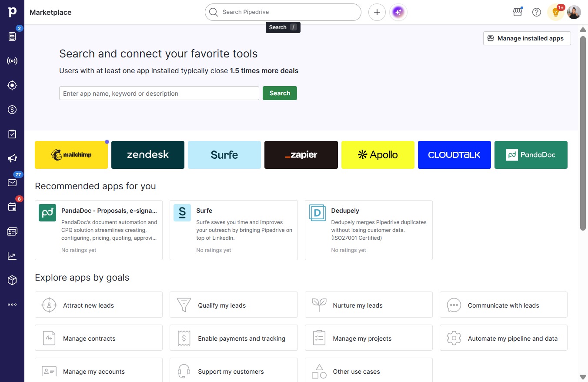The image size is (588, 382).
Task: Open the Insights chart sidebar icon
Action: pos(12,256)
